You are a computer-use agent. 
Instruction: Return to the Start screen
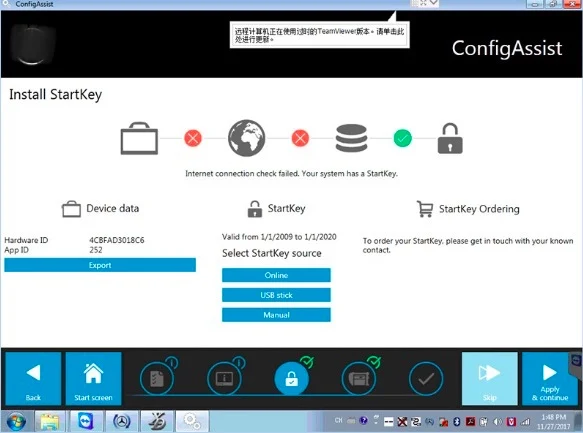coord(93,379)
